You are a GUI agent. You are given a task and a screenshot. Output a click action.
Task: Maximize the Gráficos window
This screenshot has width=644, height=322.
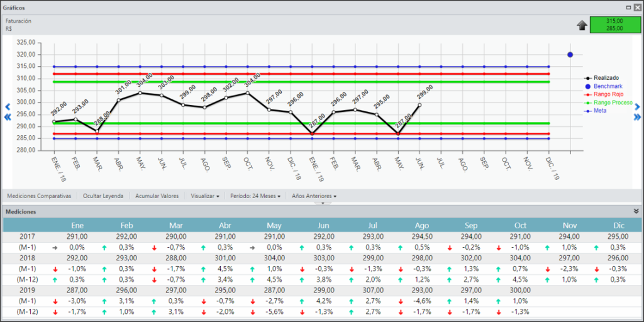coord(628,8)
